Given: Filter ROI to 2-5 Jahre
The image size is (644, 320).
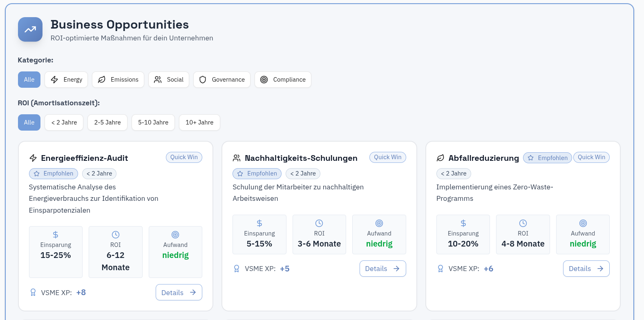Looking at the screenshot, I should click(107, 122).
